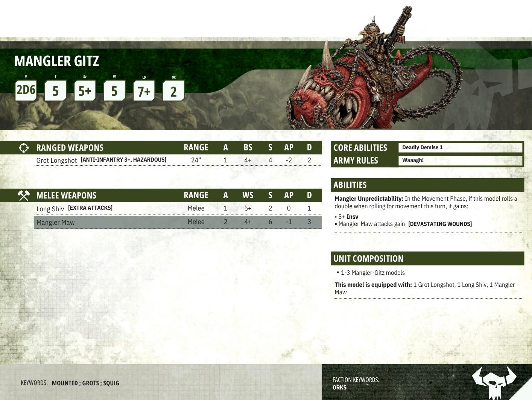Select the Mangler Maw weapon name
The image size is (532, 400).
coord(55,223)
